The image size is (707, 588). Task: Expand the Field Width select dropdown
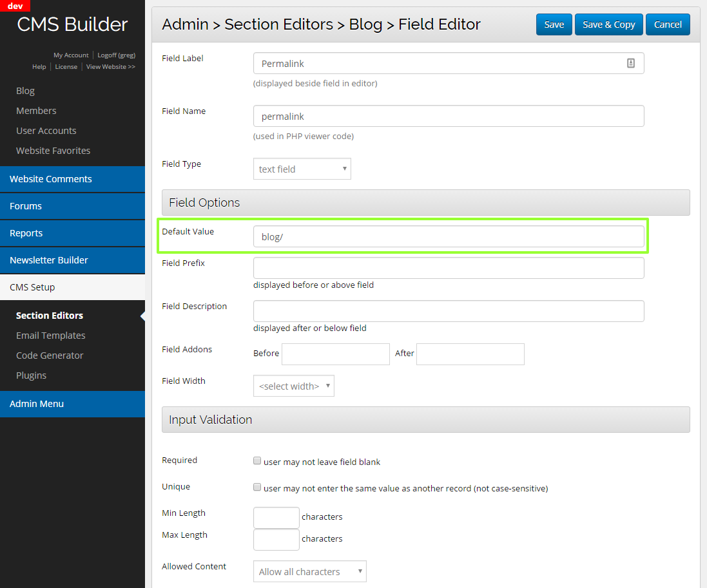tap(293, 386)
